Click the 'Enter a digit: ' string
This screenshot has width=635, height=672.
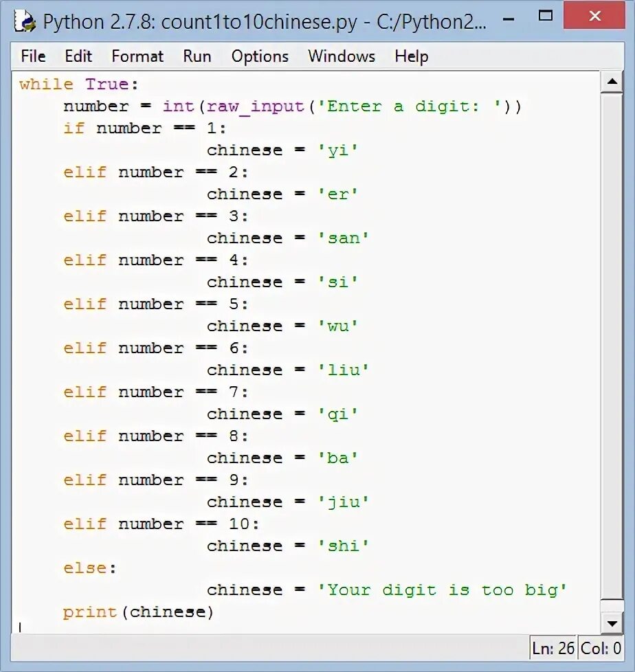[x=408, y=106]
